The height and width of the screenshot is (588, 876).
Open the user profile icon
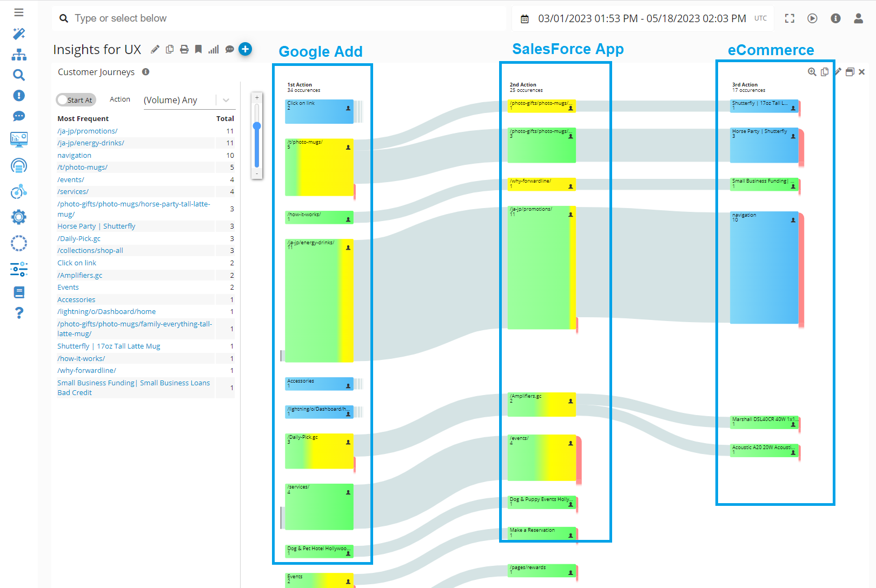858,18
